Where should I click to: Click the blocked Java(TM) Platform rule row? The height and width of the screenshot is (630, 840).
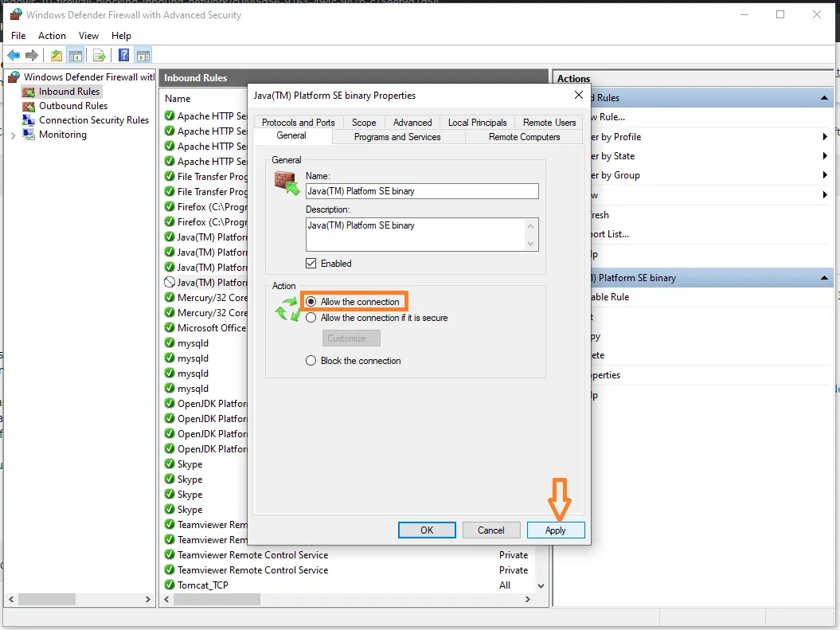[205, 282]
